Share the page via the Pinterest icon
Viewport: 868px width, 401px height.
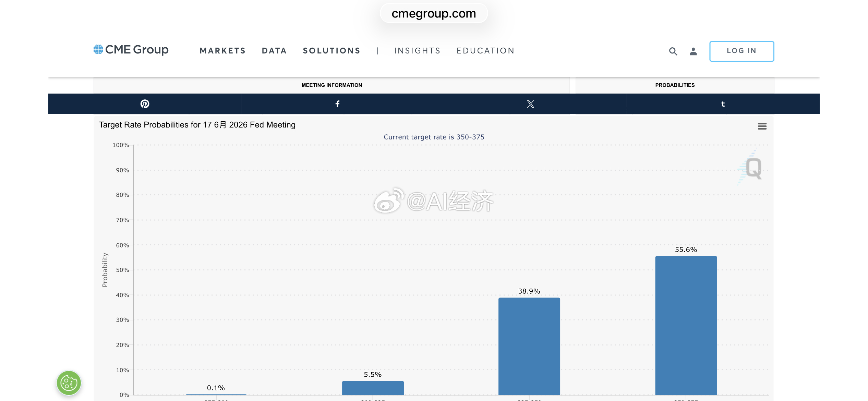145,104
